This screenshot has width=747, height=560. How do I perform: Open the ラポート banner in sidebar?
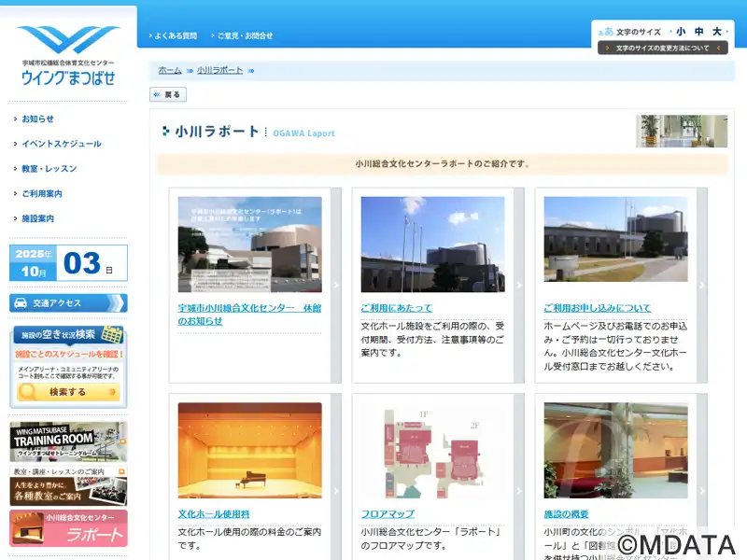[68, 528]
